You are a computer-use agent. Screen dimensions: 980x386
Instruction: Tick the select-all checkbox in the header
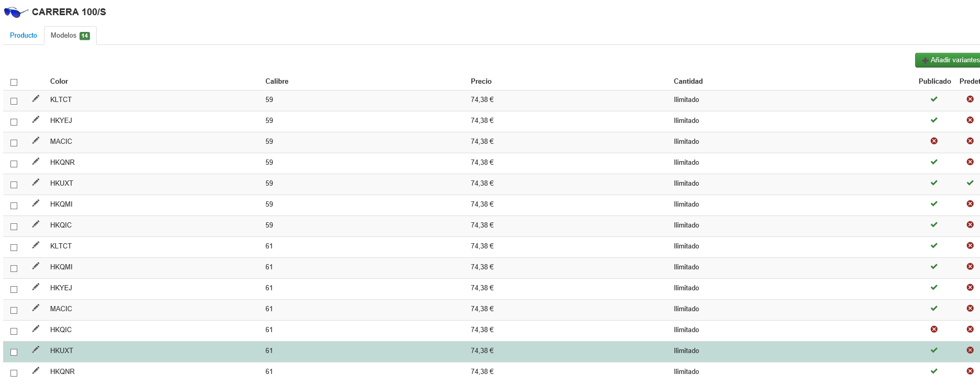tap(14, 82)
